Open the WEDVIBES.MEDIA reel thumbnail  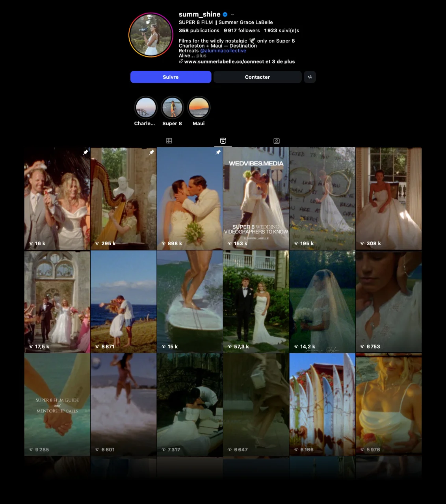tap(256, 199)
